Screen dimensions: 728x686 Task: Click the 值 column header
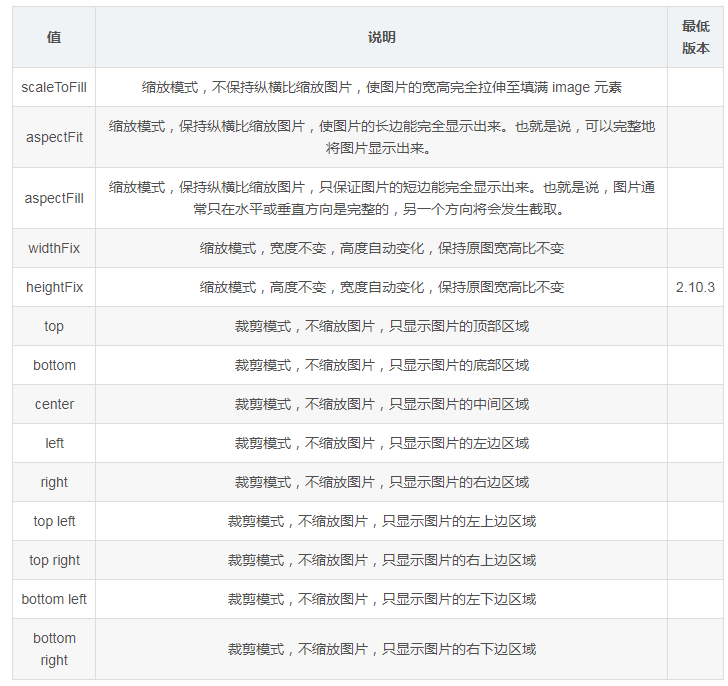[54, 37]
